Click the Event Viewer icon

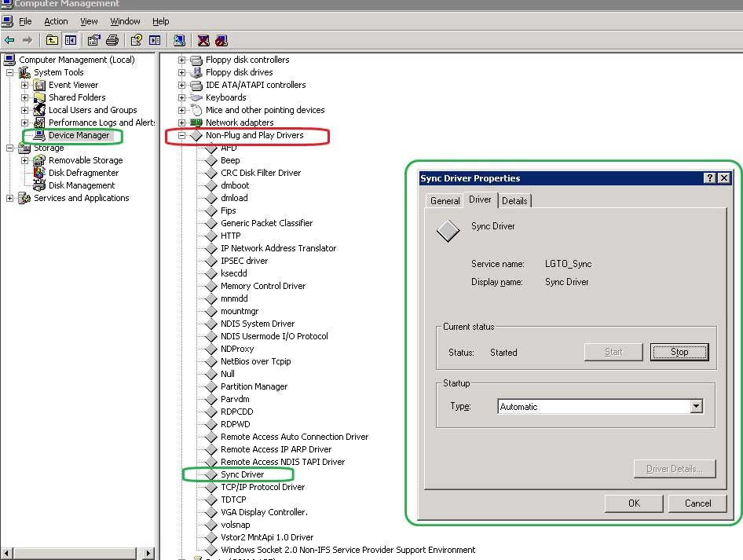(39, 86)
